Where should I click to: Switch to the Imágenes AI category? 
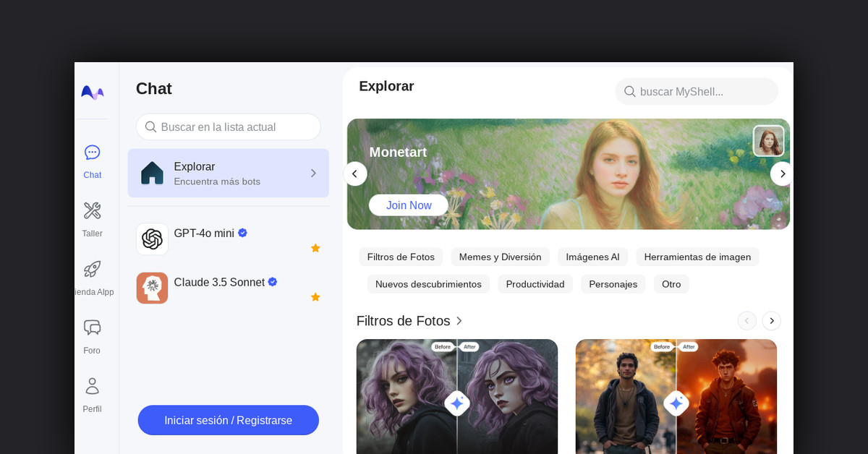pos(592,257)
